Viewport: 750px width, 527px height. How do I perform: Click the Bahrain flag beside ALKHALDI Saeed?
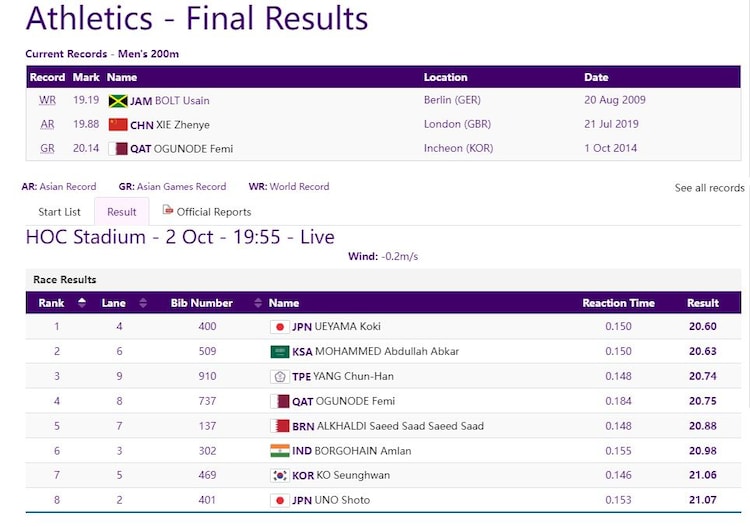tap(280, 426)
